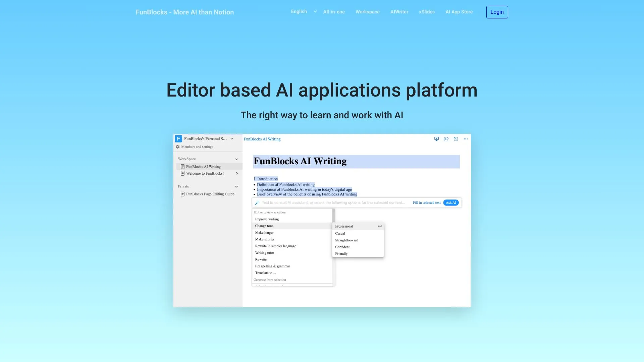Screen dimensions: 644x362
Task: Collapse the WorkSpace section chevron
Action: click(236, 159)
